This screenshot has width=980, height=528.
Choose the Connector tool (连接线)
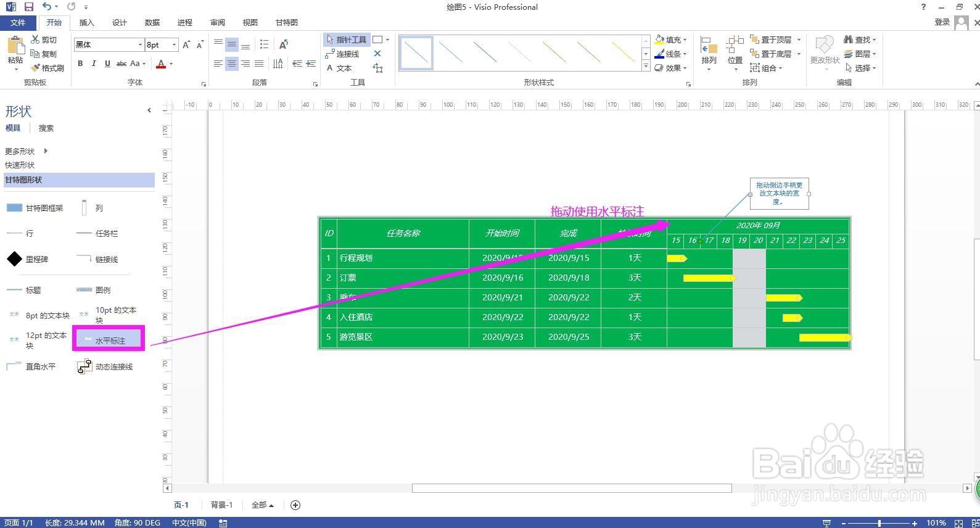click(x=342, y=54)
